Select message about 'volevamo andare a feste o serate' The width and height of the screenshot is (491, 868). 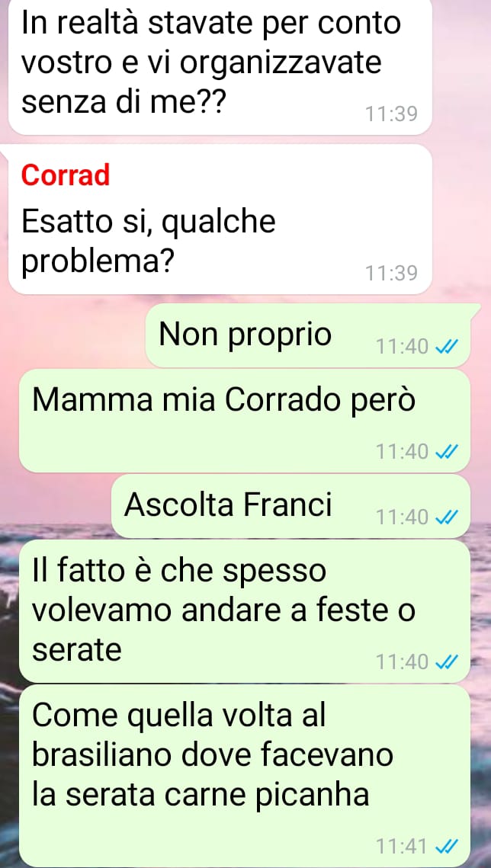point(245,611)
